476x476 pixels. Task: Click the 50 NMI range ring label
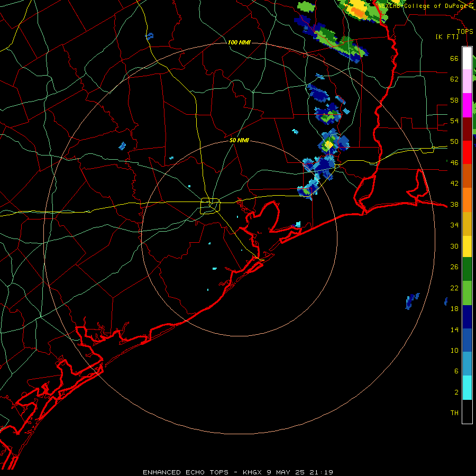(x=239, y=140)
